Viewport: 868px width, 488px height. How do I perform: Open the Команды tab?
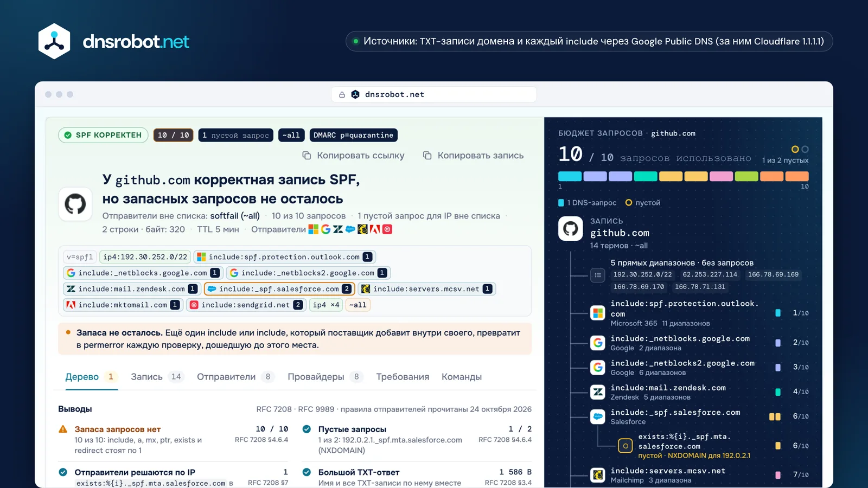point(462,377)
